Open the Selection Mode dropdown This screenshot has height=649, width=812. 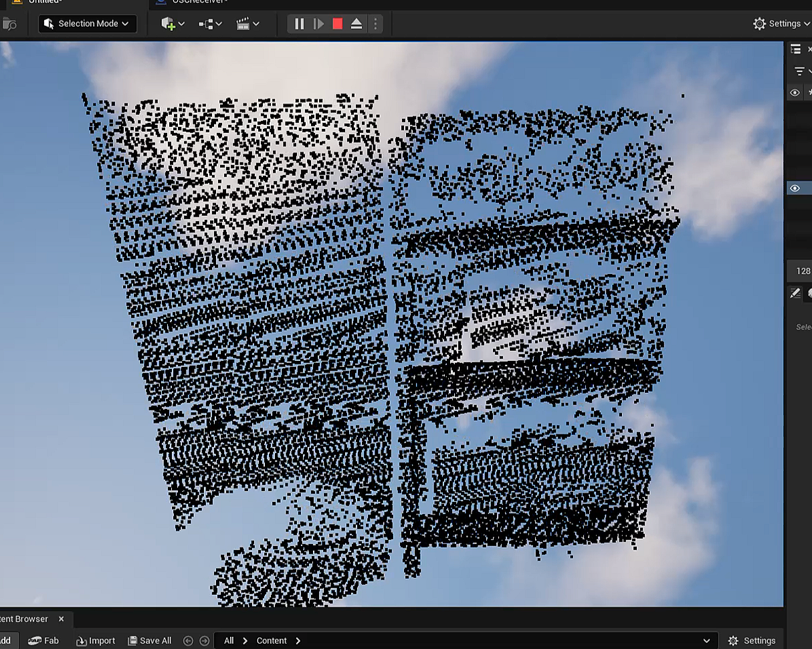(87, 23)
